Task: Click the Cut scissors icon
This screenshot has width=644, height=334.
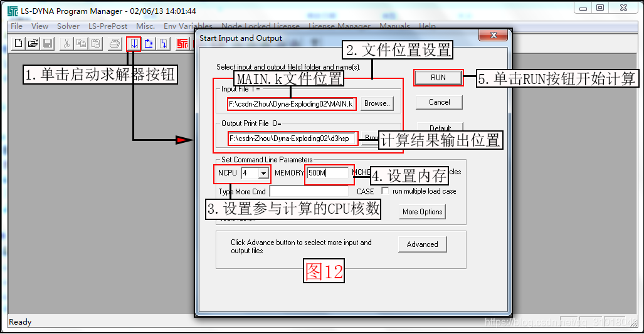Action: [x=66, y=43]
